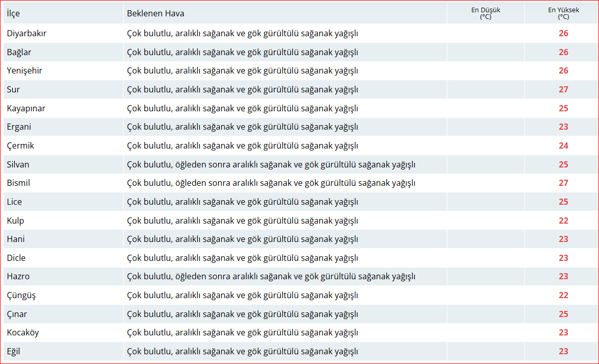Click the Lice district name
This screenshot has height=364, width=599.
click(x=14, y=202)
